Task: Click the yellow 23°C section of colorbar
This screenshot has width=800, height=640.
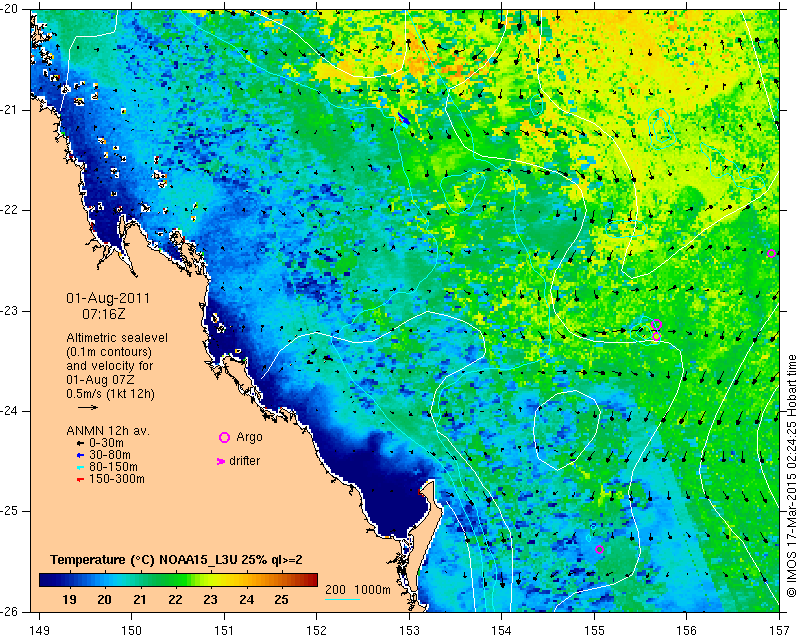Action: (x=211, y=580)
